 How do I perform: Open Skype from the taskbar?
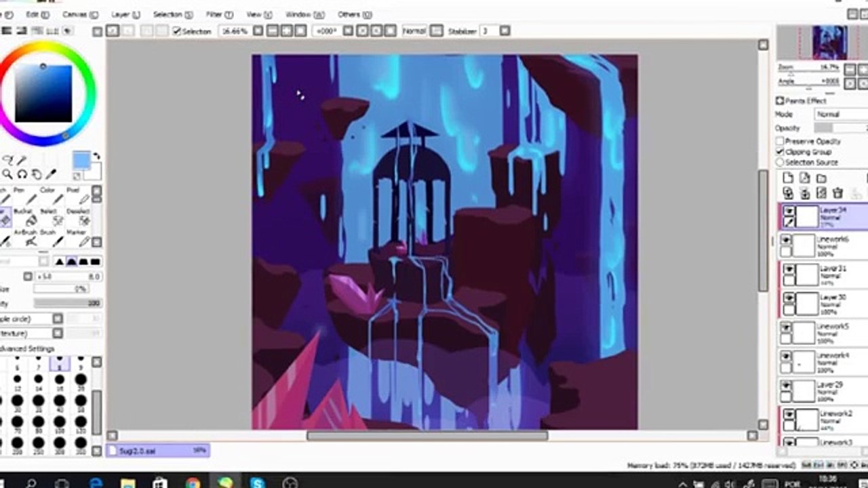pos(258,483)
